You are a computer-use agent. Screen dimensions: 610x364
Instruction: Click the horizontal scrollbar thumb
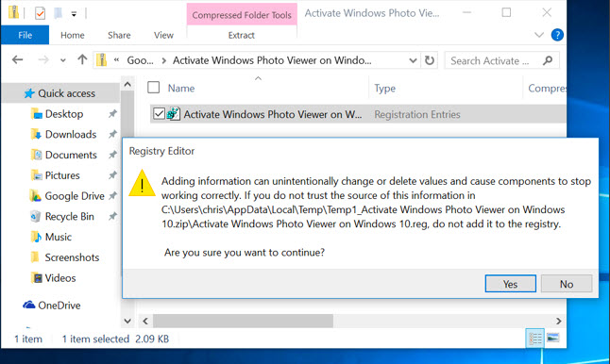click(x=243, y=321)
